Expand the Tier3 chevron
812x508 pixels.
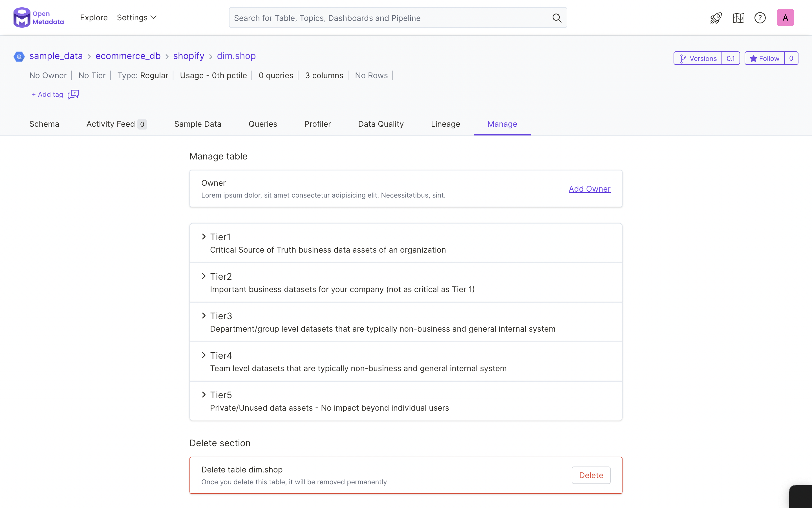coord(204,316)
